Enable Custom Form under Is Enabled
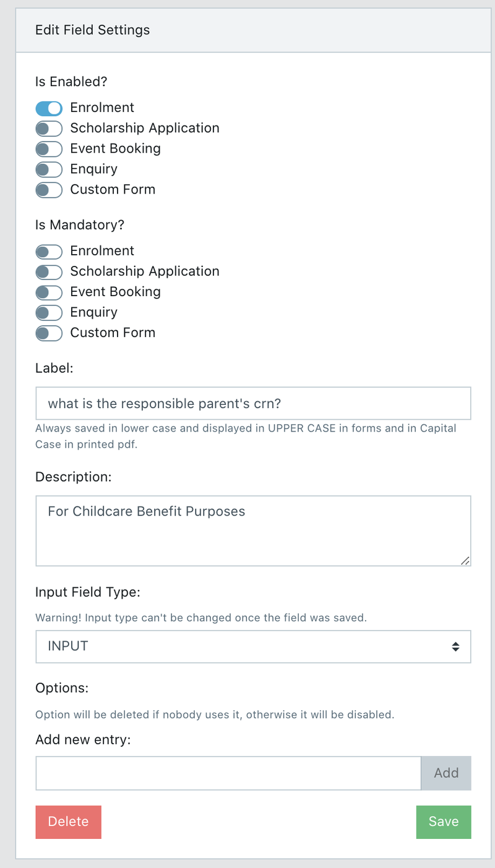 (49, 190)
